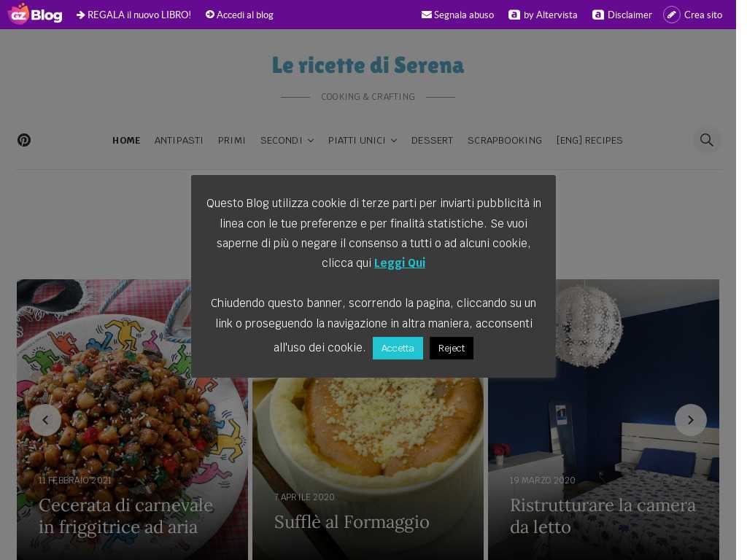Click the Crea sito pencil icon
Screen dimensions: 747x560
(671, 15)
